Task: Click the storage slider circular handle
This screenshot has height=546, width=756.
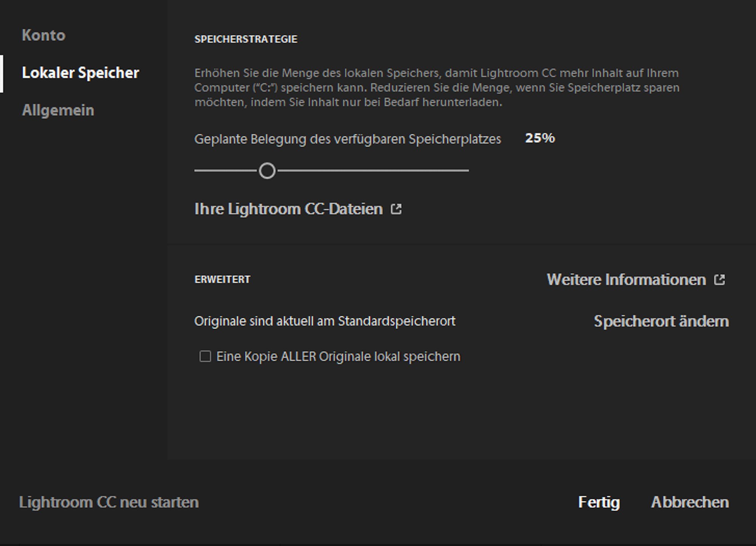Action: click(267, 171)
